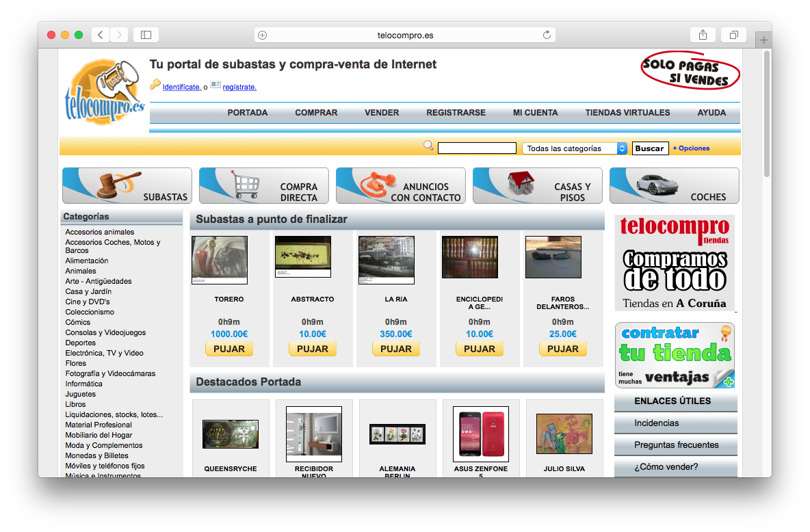Go forward with Safari's forward arrow
Viewport: 810px width, 532px height.
tap(119, 35)
